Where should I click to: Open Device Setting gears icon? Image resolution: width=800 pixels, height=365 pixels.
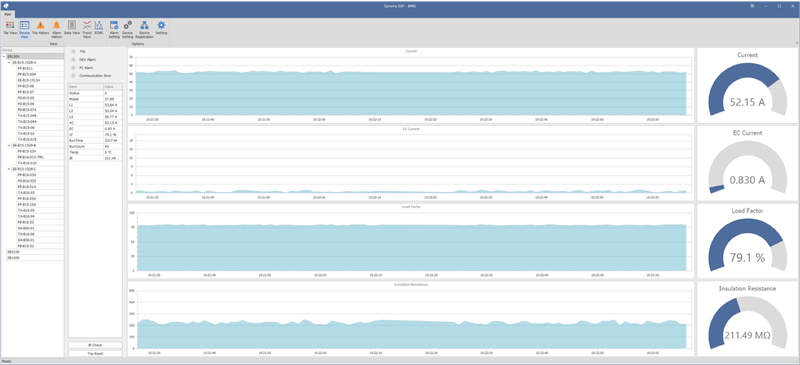128,28
